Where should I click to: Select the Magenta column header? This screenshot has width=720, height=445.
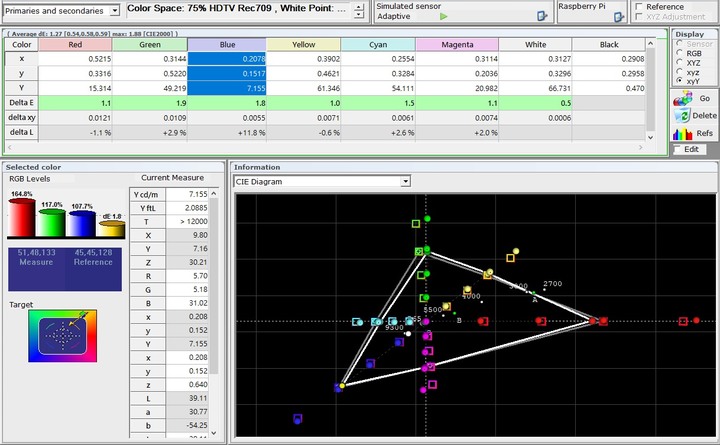coord(457,45)
